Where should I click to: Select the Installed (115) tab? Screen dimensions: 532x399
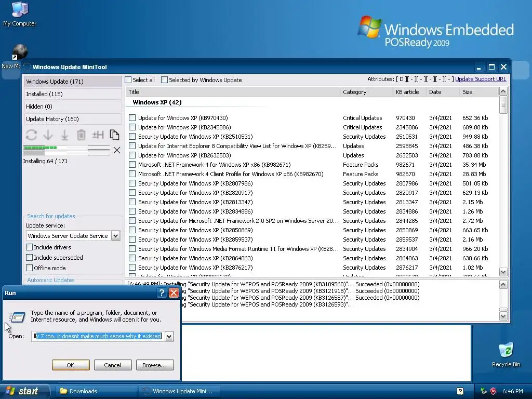point(73,94)
